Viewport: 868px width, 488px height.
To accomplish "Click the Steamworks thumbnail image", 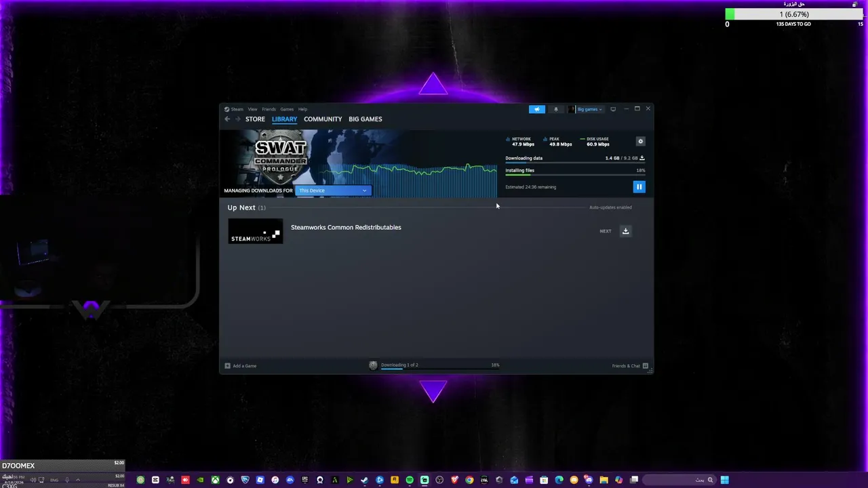I will (256, 231).
